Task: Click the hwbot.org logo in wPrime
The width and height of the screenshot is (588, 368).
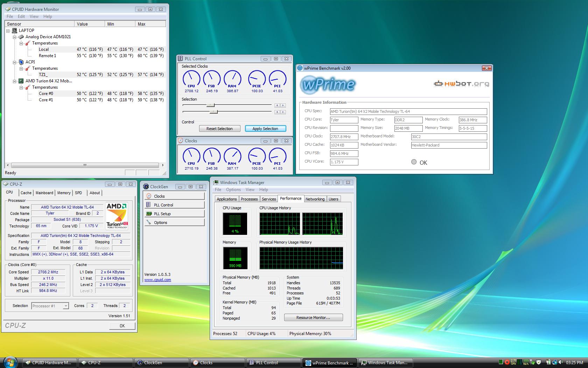Action: click(x=461, y=83)
